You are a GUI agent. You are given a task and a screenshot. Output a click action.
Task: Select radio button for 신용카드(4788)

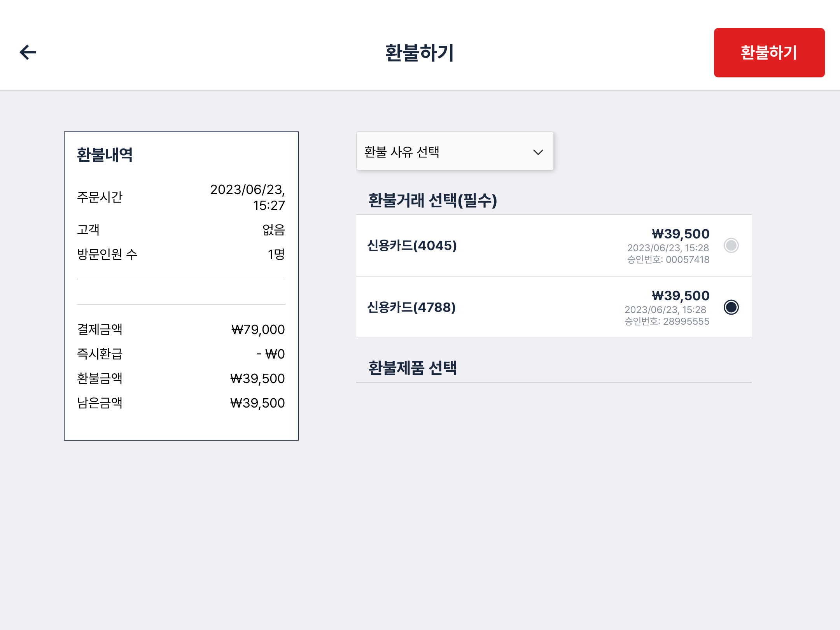click(731, 307)
